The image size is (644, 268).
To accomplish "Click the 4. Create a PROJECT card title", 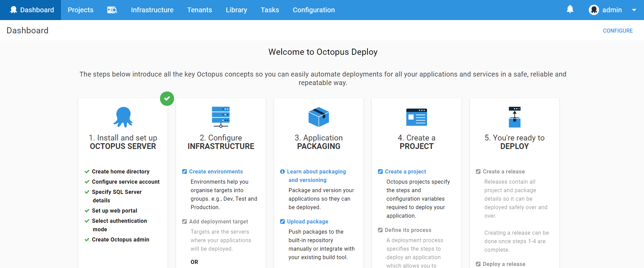I will (417, 142).
